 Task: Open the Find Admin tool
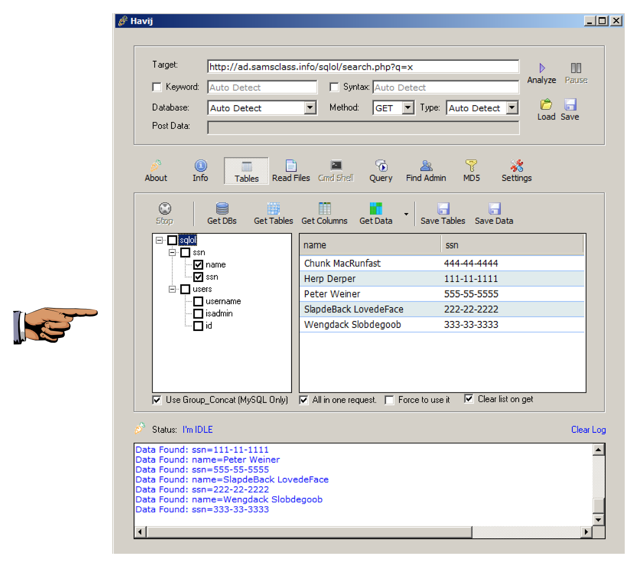point(426,166)
